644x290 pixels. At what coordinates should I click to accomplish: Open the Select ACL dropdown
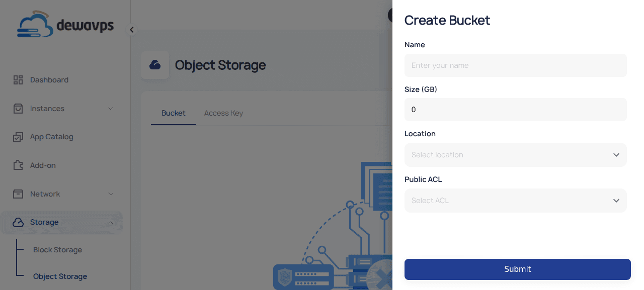(x=515, y=200)
